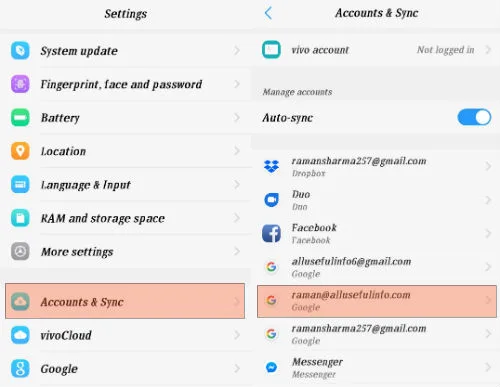
Task: Open the vivo account row chevron
Action: 488,50
